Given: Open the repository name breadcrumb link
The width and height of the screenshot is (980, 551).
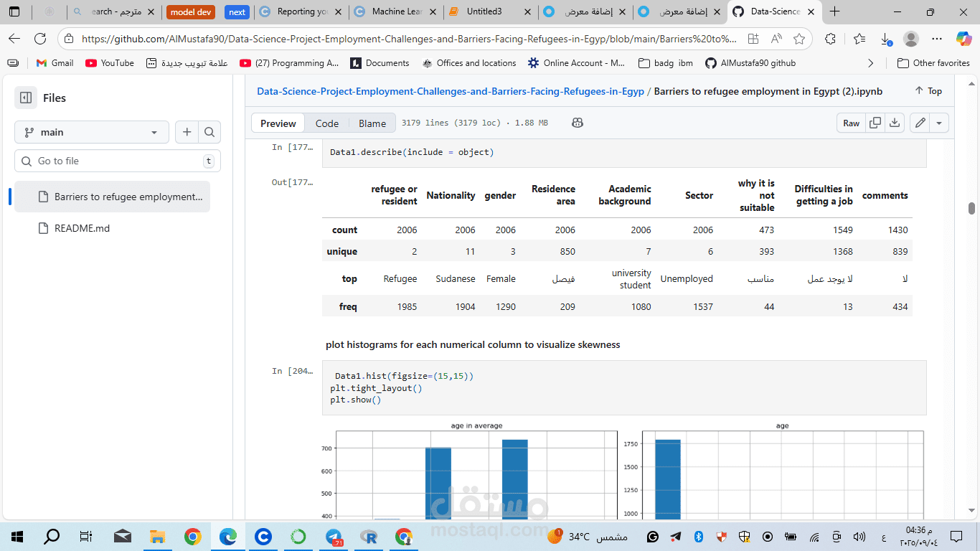Looking at the screenshot, I should coord(450,91).
